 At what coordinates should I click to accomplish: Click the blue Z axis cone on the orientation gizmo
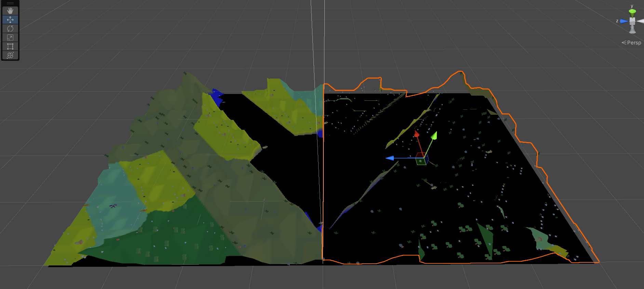pyautogui.click(x=624, y=21)
